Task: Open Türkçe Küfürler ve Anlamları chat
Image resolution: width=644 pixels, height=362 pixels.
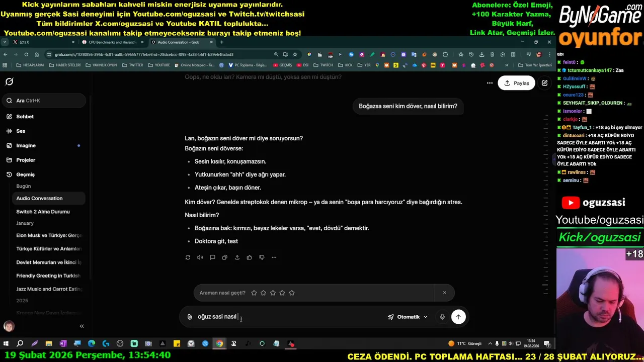Action: [48, 249]
